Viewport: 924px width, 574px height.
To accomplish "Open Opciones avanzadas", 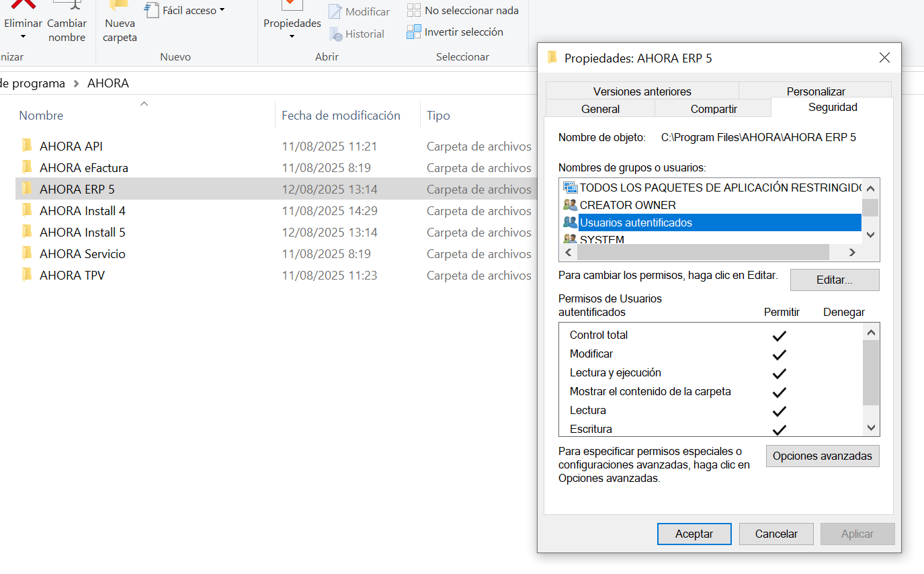I will [823, 456].
